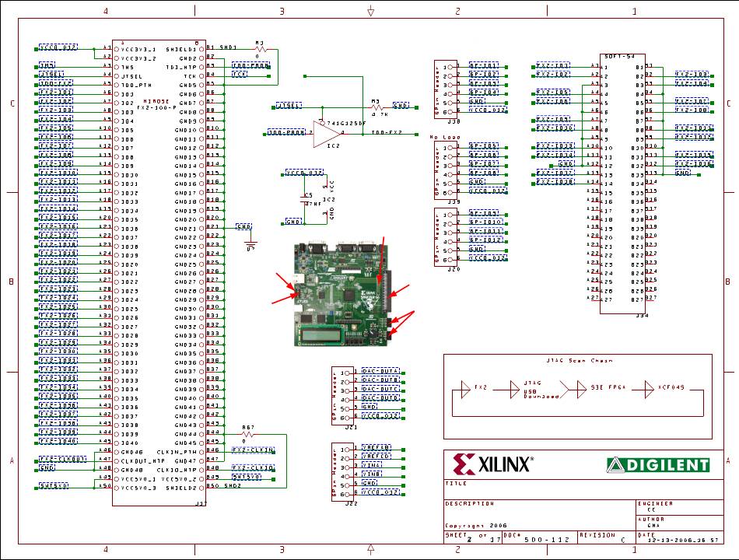The image size is (739, 560).
Task: Select the FX2-IO35 net label
Action: point(58,396)
